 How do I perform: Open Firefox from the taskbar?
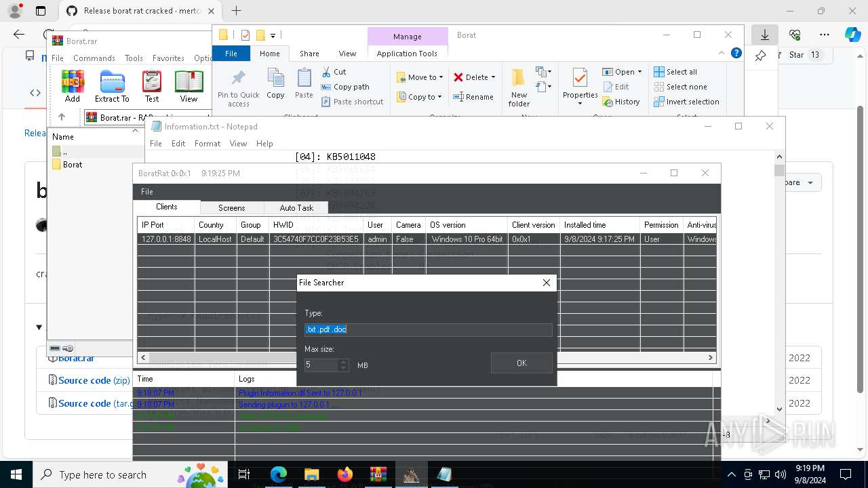coord(344,474)
